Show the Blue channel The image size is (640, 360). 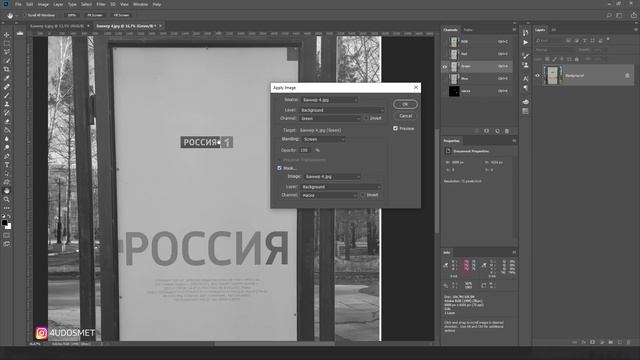tap(445, 78)
